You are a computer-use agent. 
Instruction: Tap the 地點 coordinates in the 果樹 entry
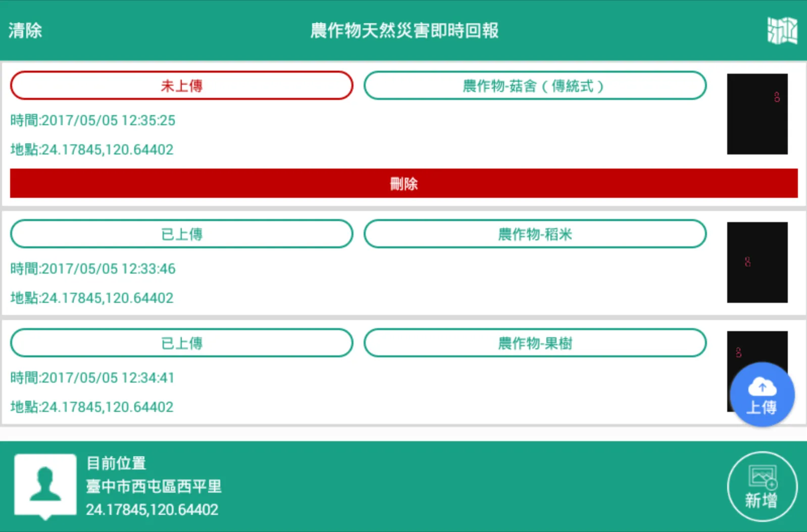coord(92,407)
